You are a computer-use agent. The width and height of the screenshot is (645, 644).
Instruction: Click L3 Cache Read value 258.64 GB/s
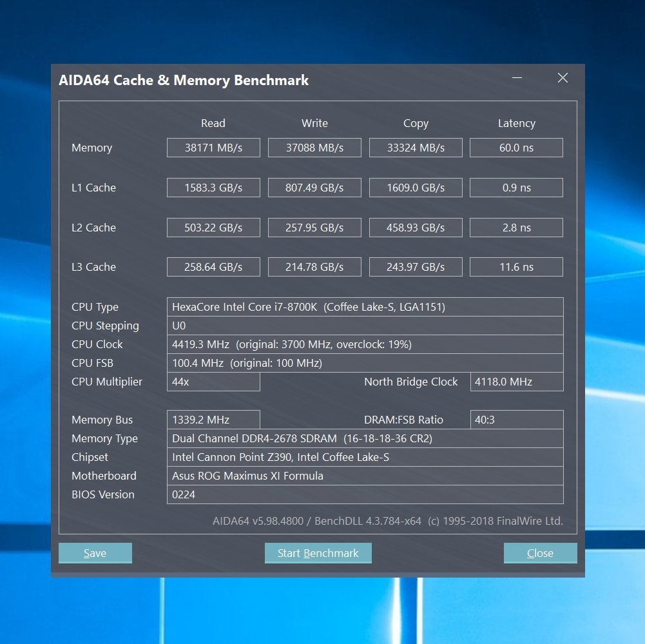[x=213, y=267]
